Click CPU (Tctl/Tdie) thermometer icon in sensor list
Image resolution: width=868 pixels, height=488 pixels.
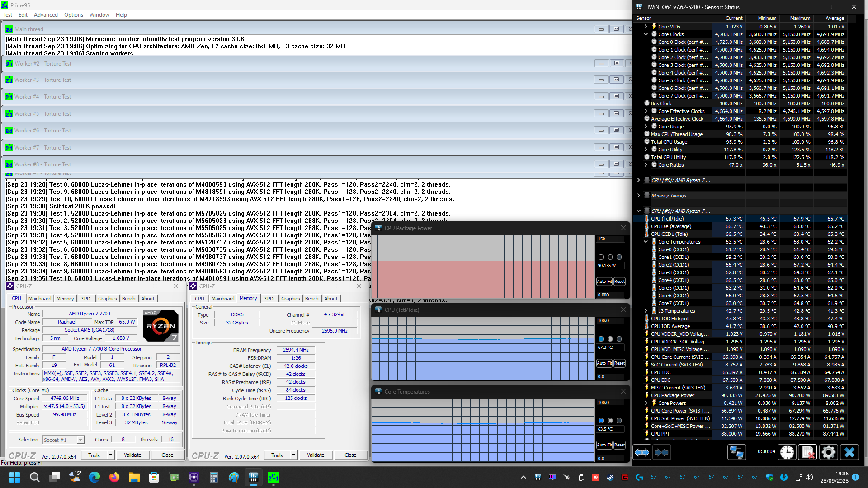point(647,219)
